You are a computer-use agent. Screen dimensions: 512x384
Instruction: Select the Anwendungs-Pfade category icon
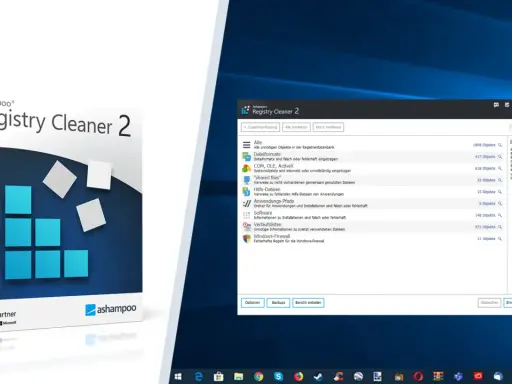[x=247, y=203]
